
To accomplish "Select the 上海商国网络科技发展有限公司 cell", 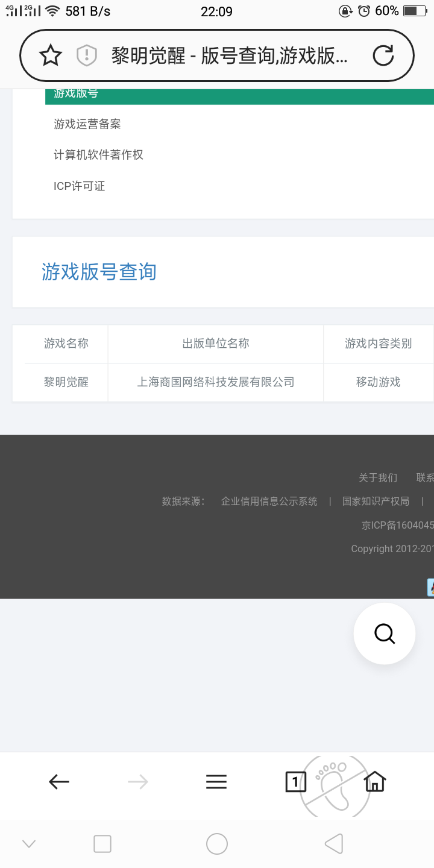I will (x=216, y=382).
